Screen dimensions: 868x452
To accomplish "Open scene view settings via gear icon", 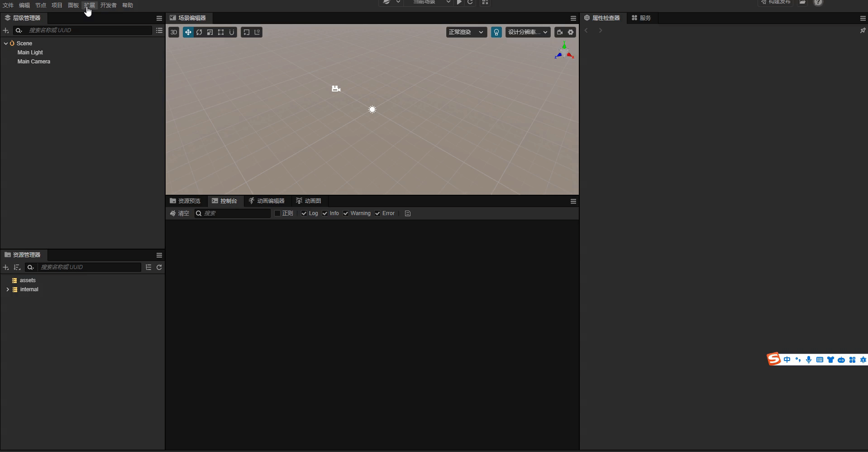I will point(571,32).
